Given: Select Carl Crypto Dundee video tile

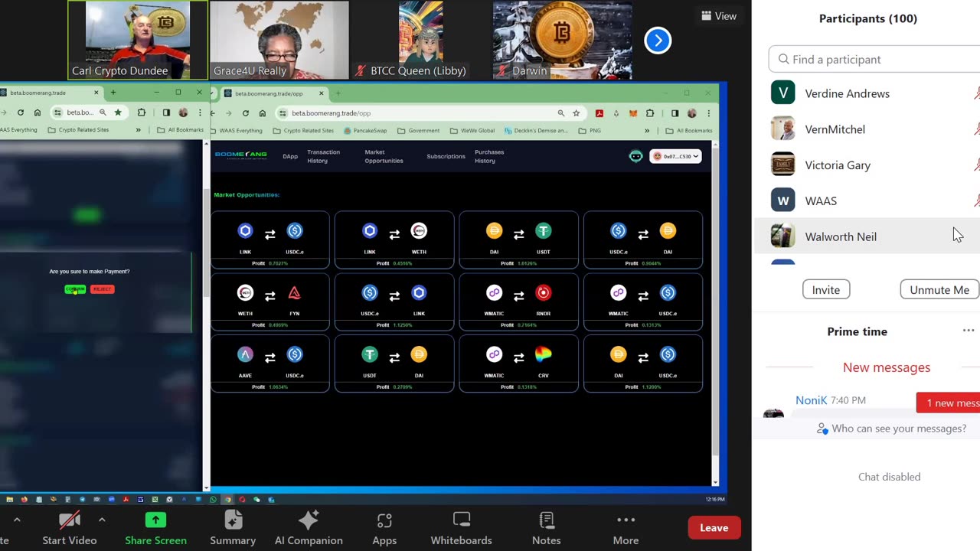Looking at the screenshot, I should pos(138,40).
